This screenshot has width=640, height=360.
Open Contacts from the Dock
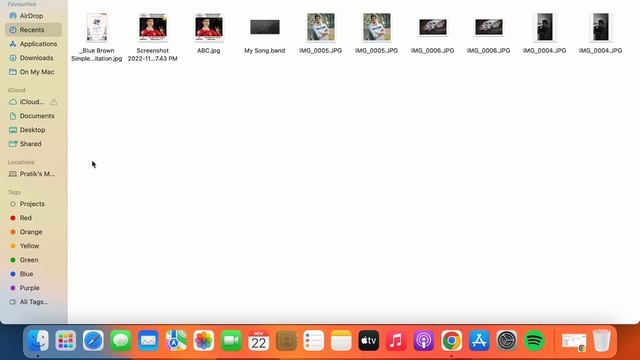[x=287, y=340]
